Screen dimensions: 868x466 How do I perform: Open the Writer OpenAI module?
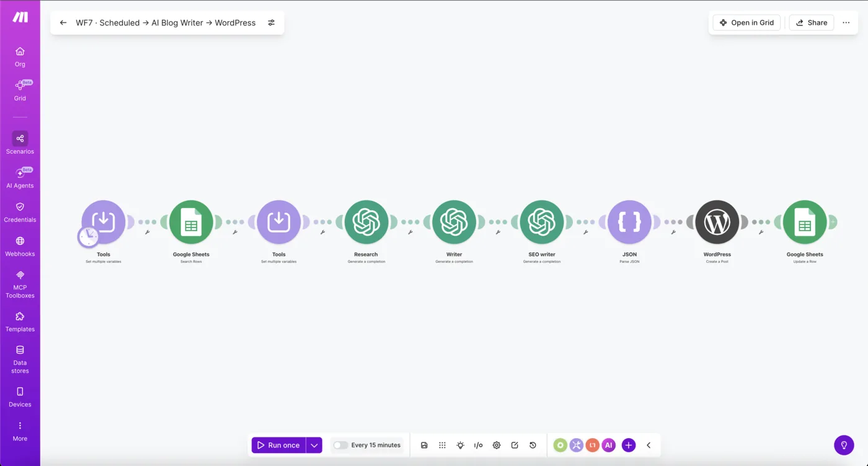point(454,222)
